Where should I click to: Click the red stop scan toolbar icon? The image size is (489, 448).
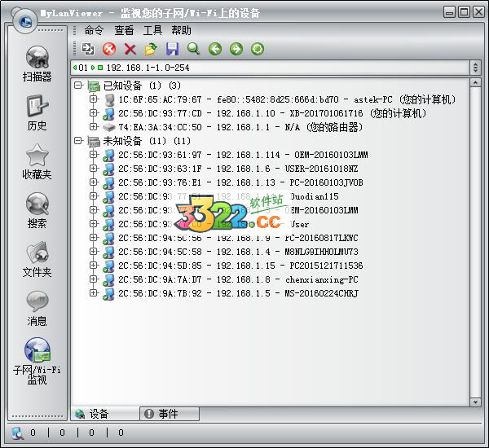tap(109, 50)
